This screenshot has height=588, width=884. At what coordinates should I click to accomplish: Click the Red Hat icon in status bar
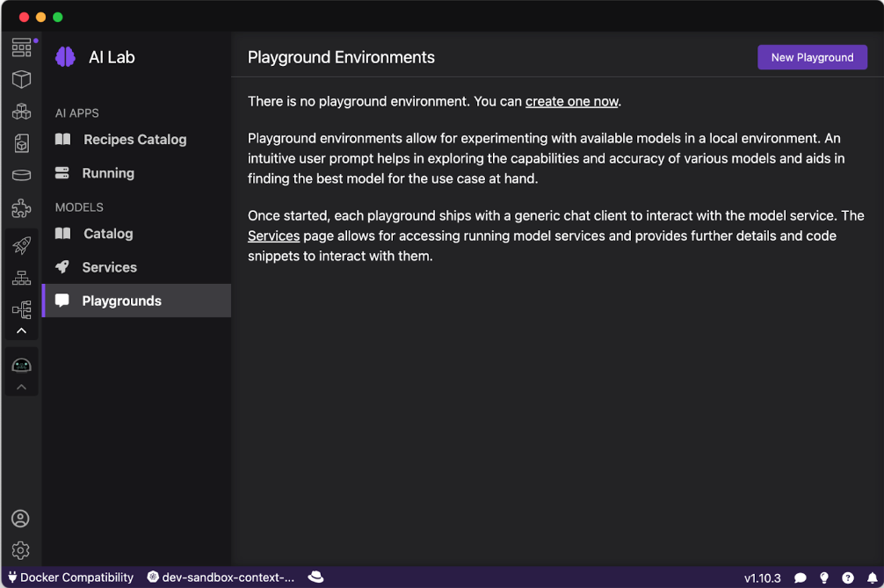[x=315, y=577]
